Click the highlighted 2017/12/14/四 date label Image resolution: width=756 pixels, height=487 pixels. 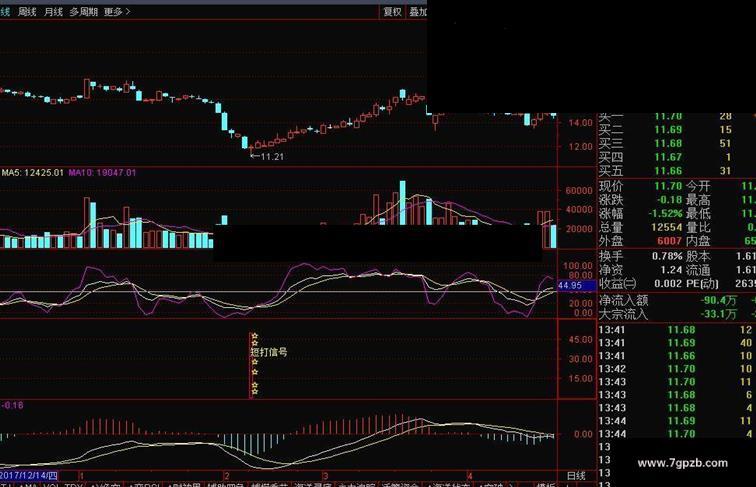(29, 475)
